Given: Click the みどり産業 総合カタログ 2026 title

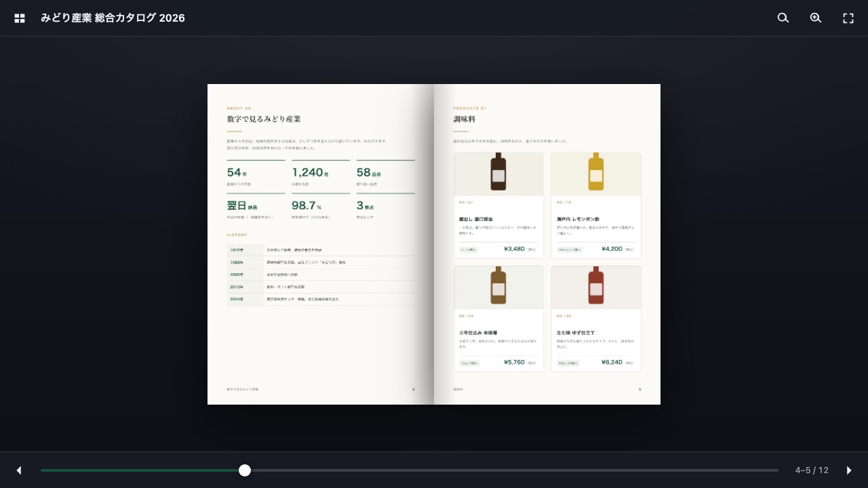Looking at the screenshot, I should coord(113,18).
